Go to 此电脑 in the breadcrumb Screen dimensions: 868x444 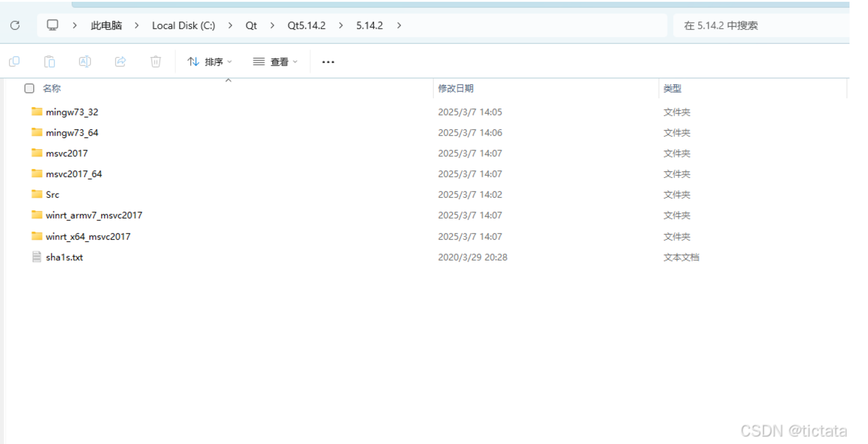pos(106,26)
